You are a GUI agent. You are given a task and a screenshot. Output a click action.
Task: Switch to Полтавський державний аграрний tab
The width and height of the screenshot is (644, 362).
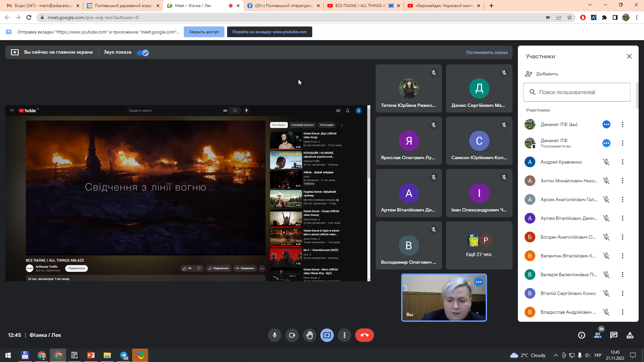coord(122,6)
